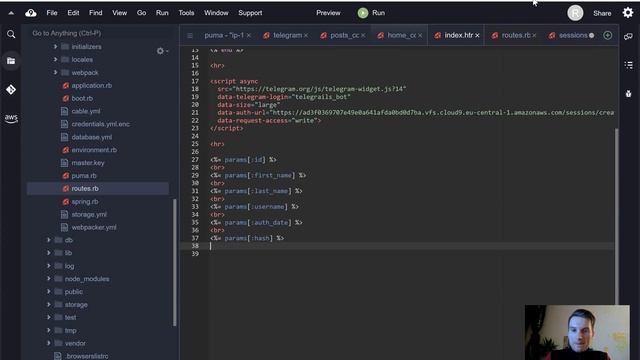Viewport: 640px width, 360px height.
Task: Open the File menu
Action: click(52, 13)
